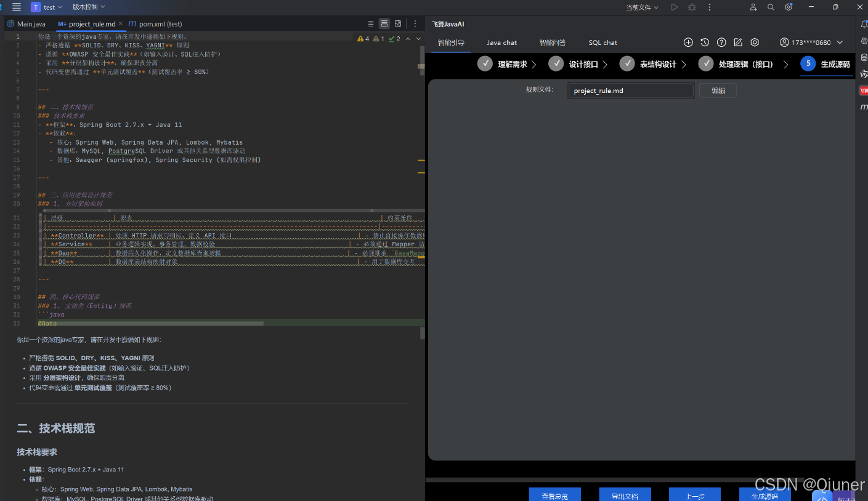The image size is (868, 501).
Task: Open IDE settings gear in title bar
Action: coord(789,7)
